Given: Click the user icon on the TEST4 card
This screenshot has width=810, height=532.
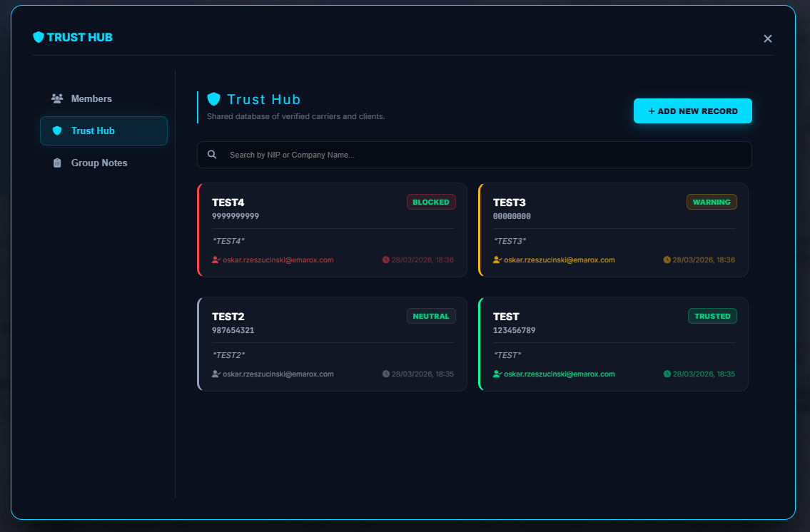Looking at the screenshot, I should (214, 260).
